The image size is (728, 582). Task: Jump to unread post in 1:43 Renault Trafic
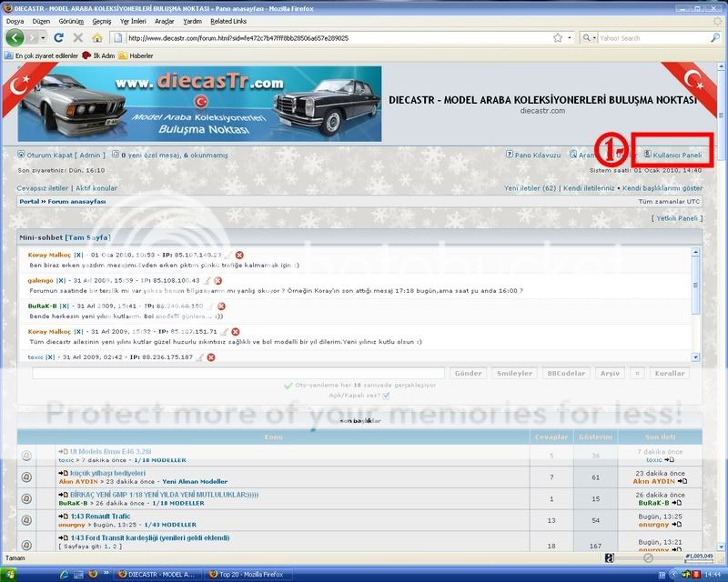click(x=64, y=517)
